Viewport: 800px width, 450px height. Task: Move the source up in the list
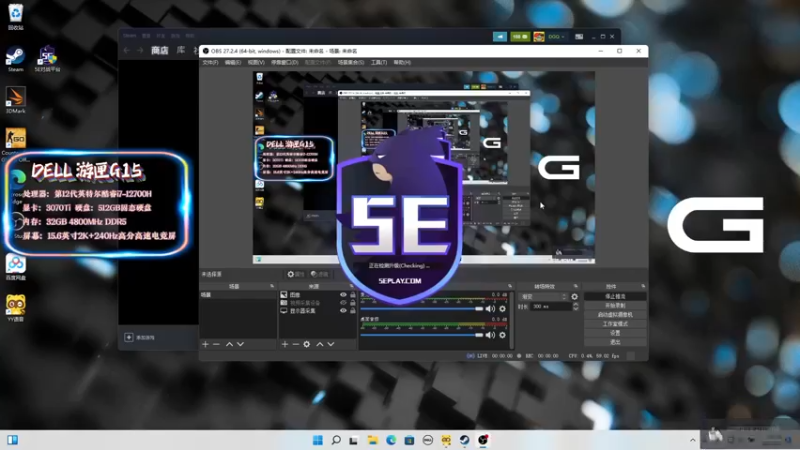pos(319,344)
